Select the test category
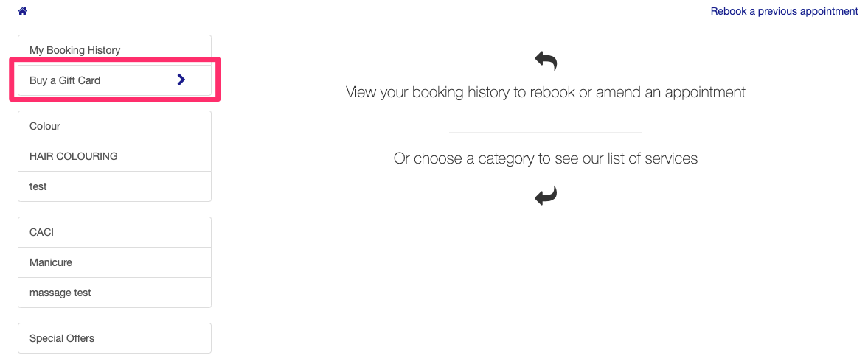Screen dimensions: 868x364 tap(114, 186)
